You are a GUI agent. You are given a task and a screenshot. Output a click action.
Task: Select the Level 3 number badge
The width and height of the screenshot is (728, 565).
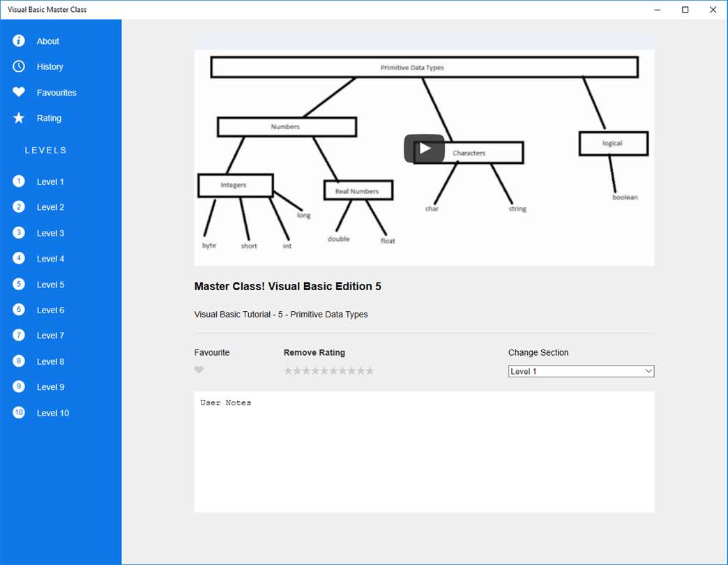pos(19,232)
